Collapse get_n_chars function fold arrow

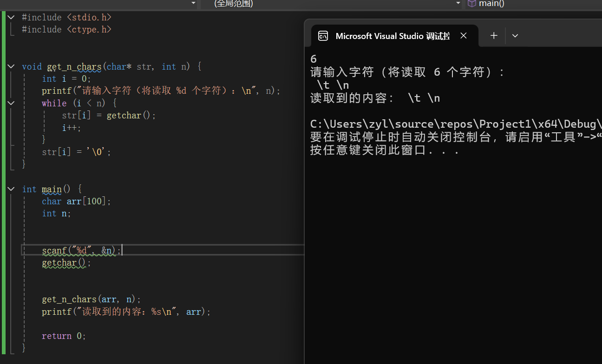pyautogui.click(x=11, y=66)
